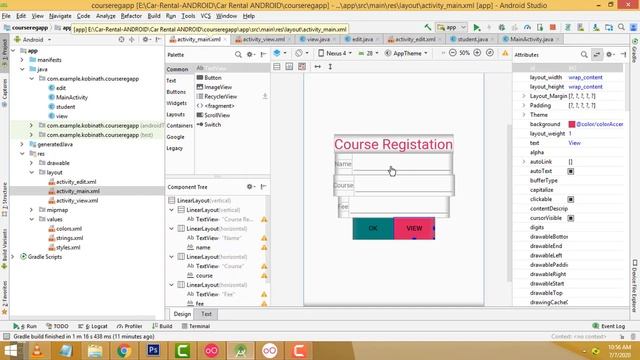Screen dimensions: 640x360
Task: Expand the manifests folder
Action: [x=22, y=60]
